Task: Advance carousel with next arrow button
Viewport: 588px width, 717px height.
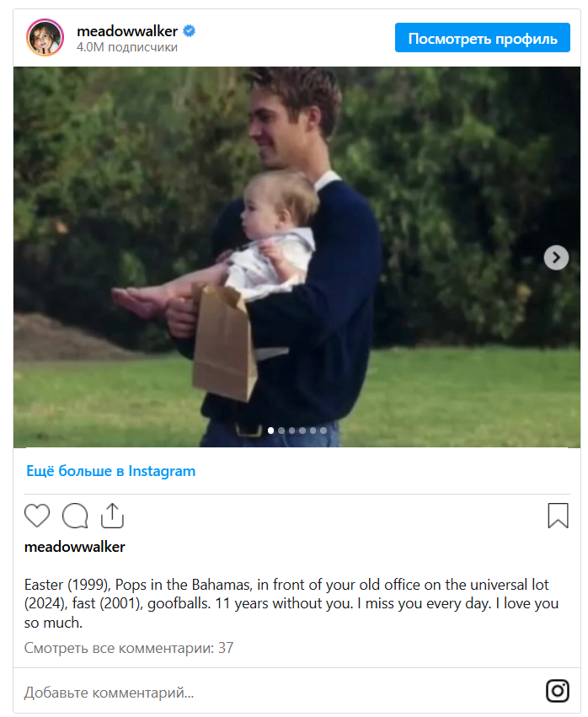Action: 556,258
